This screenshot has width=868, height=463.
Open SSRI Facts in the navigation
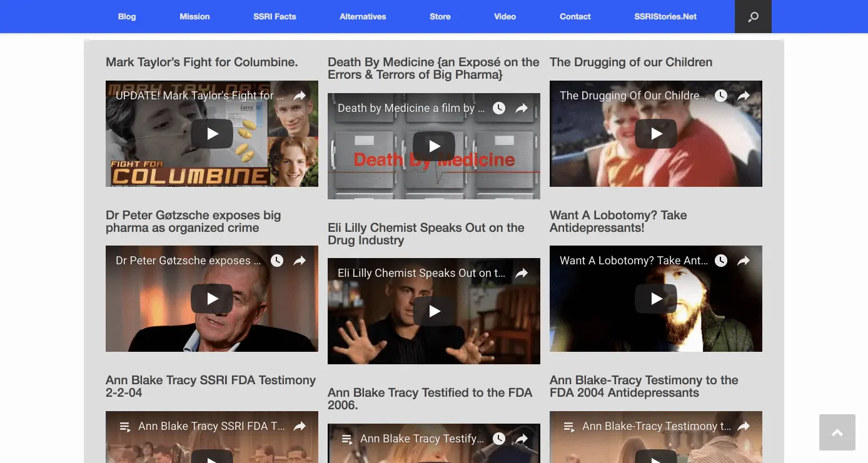click(x=275, y=16)
